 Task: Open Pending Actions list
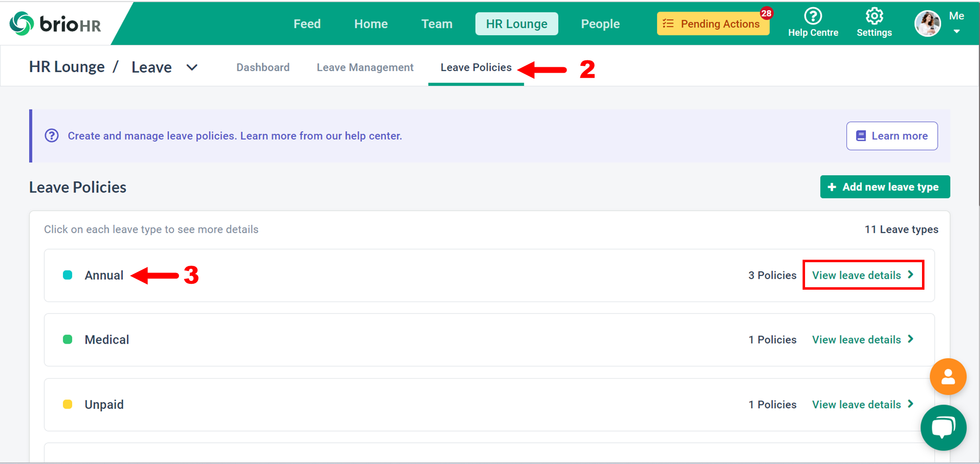point(713,24)
